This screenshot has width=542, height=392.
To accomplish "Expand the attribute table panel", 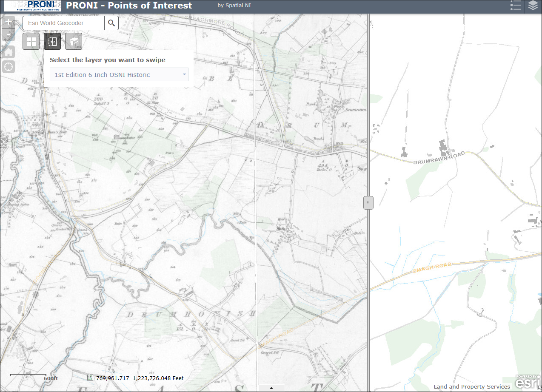I will (271, 388).
